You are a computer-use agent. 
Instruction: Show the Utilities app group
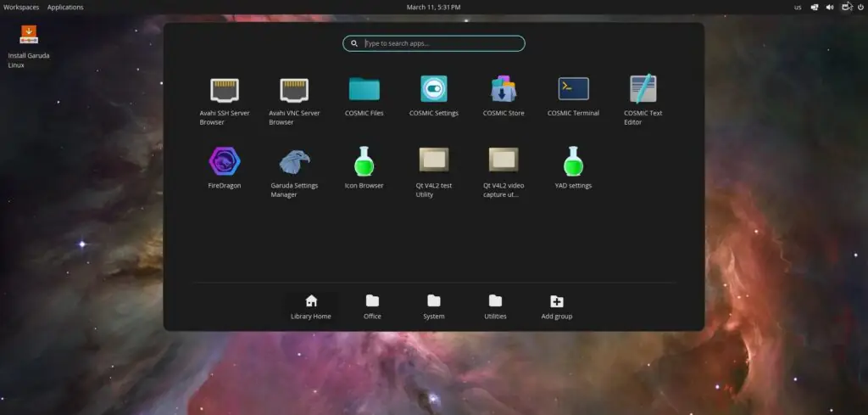tap(495, 306)
